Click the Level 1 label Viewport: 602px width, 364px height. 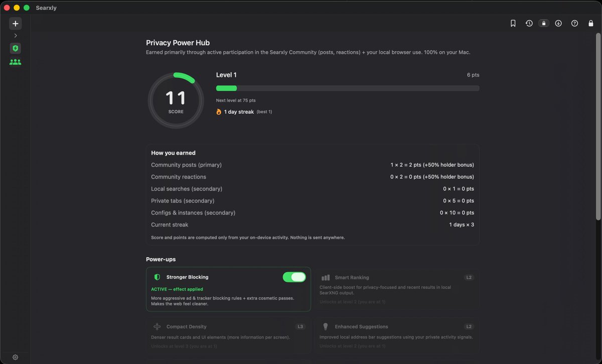[226, 75]
